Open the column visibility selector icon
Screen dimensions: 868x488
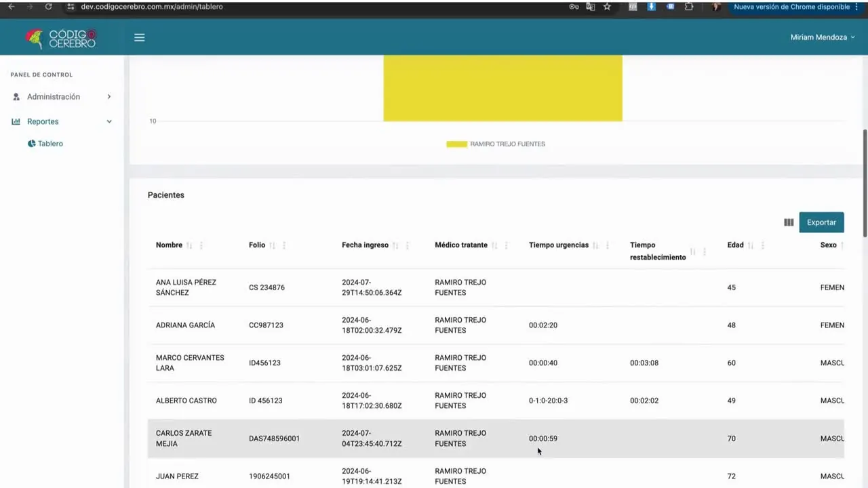tap(789, 222)
